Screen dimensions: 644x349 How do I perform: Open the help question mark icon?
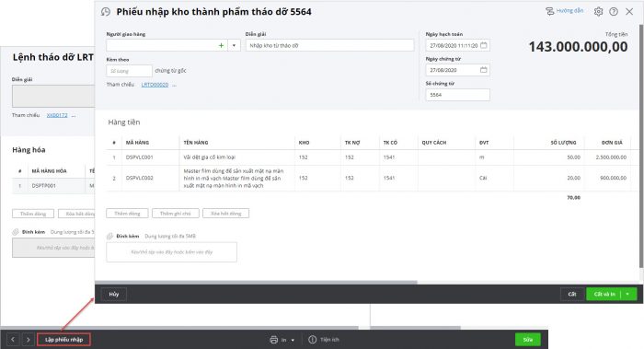(x=614, y=11)
